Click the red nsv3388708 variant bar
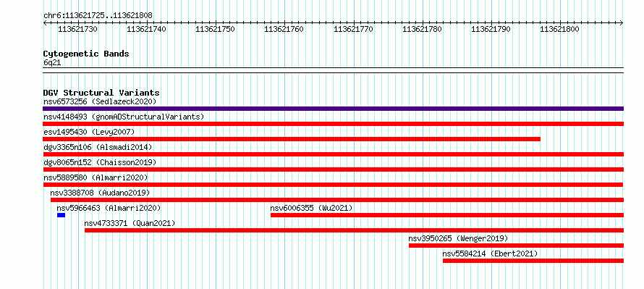The image size is (644, 289). [x=337, y=200]
